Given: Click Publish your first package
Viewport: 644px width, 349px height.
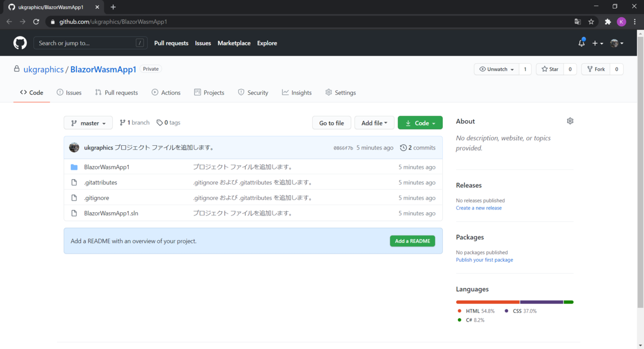Looking at the screenshot, I should (485, 260).
